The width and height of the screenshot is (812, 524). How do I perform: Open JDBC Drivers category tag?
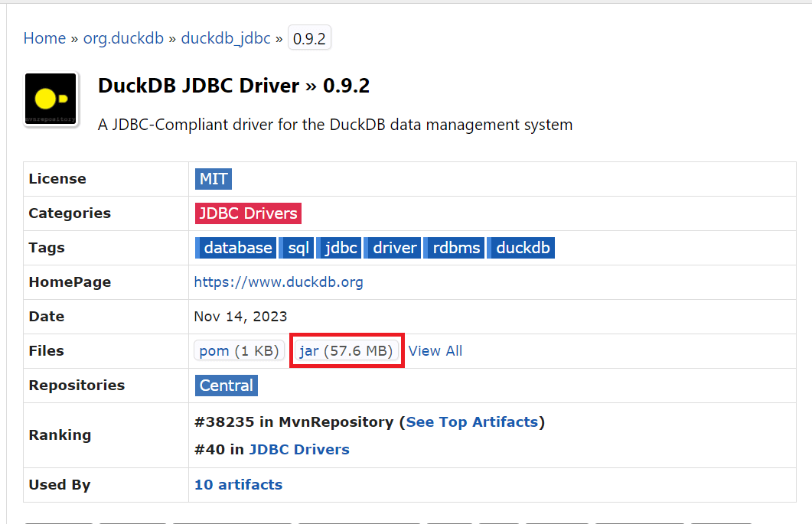[x=248, y=213]
